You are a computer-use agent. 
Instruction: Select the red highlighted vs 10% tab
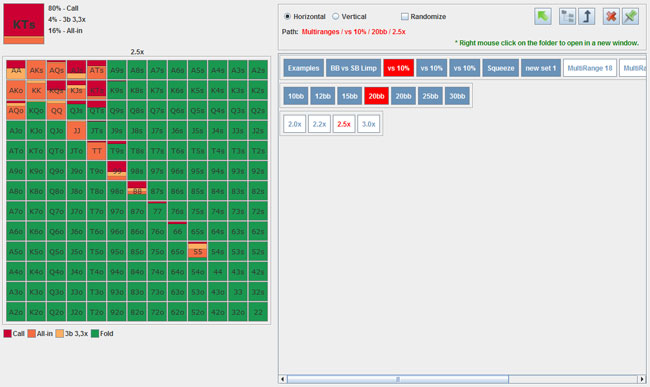pyautogui.click(x=398, y=68)
